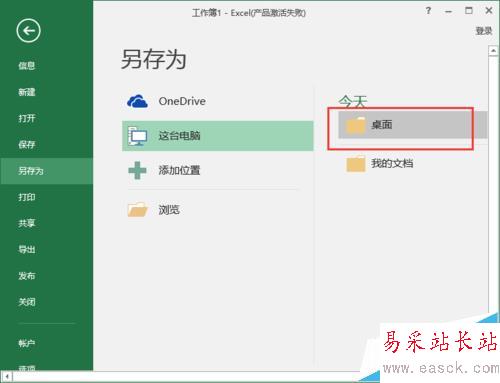Screen dimensions: 500x383
Task: Click the 这台电脑 computer icon
Action: point(137,136)
